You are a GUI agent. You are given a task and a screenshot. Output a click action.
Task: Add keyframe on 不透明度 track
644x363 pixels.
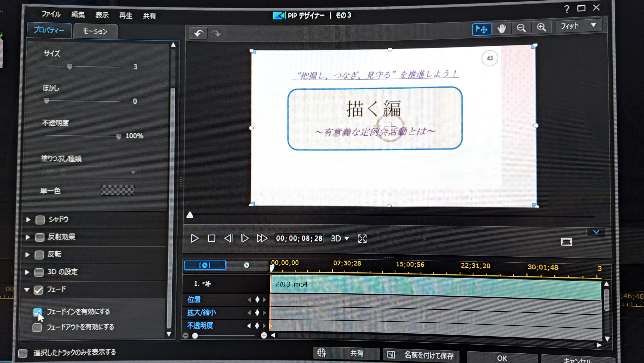pyautogui.click(x=257, y=326)
